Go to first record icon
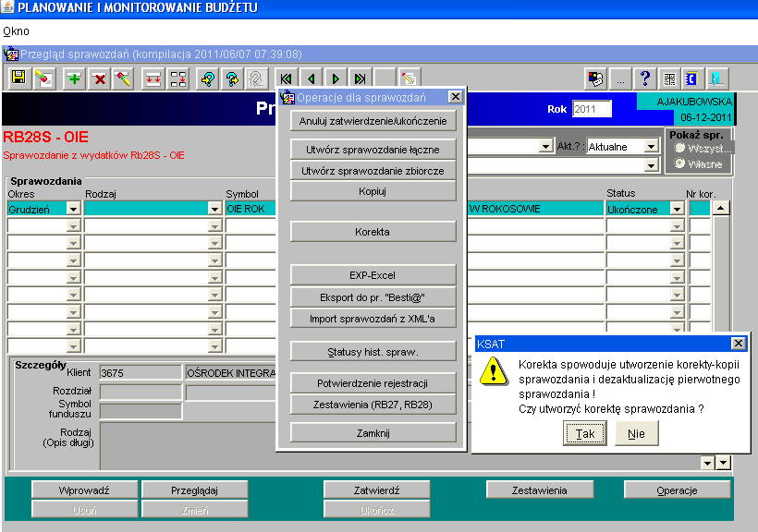 tap(287, 79)
